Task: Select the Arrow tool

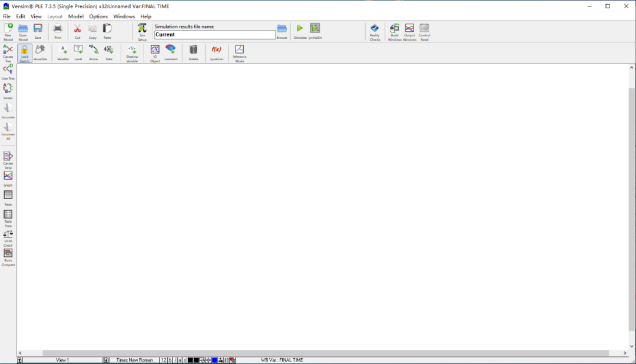Action: coord(94,53)
